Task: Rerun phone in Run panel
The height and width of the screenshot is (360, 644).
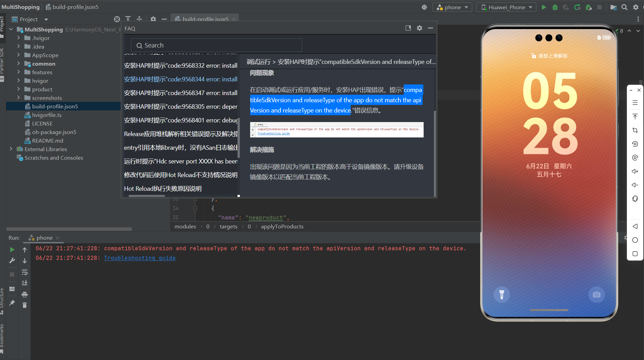Action: [12, 250]
